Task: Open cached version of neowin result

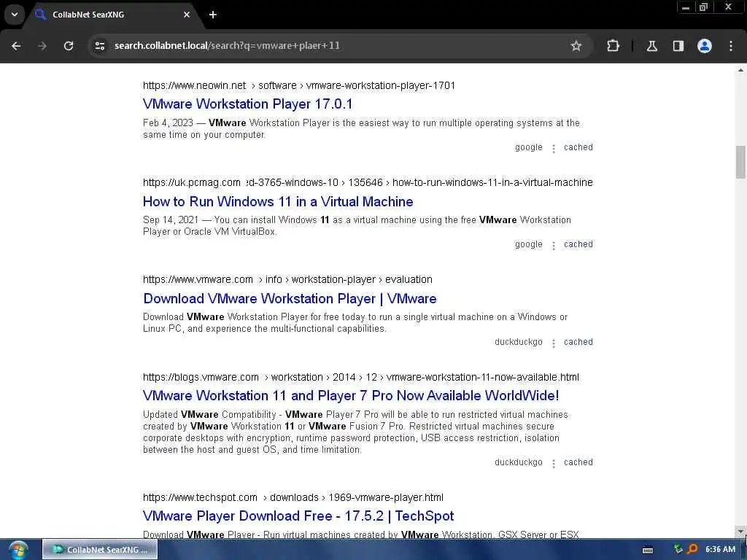Action: (x=578, y=147)
